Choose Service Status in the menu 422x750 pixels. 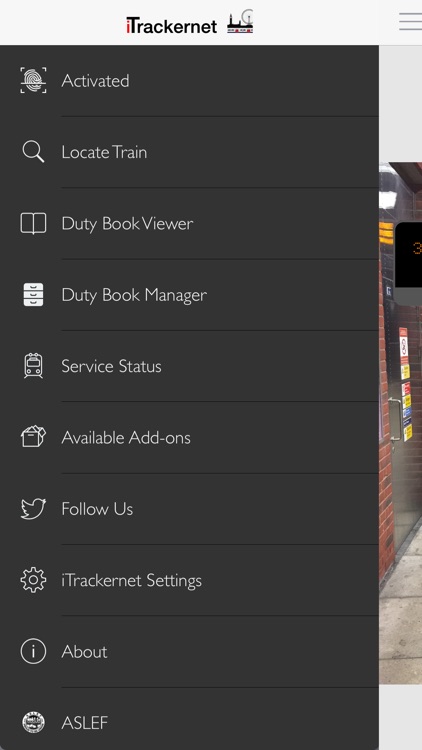click(189, 366)
